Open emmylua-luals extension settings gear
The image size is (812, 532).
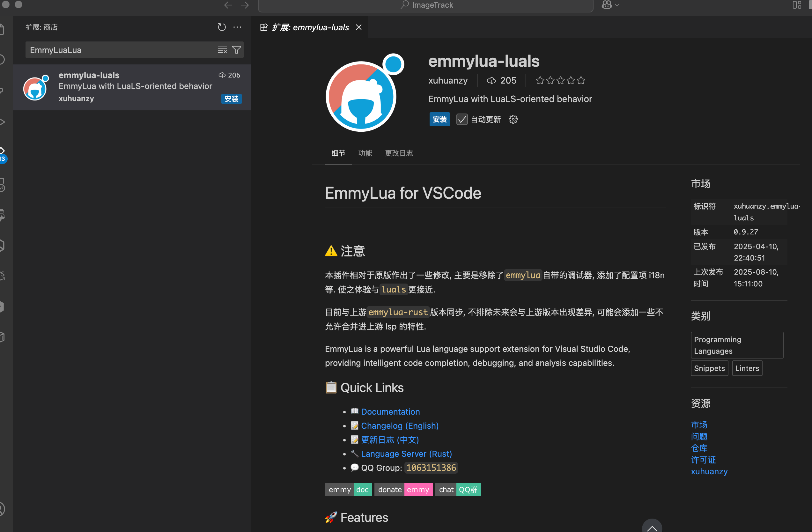(x=513, y=119)
